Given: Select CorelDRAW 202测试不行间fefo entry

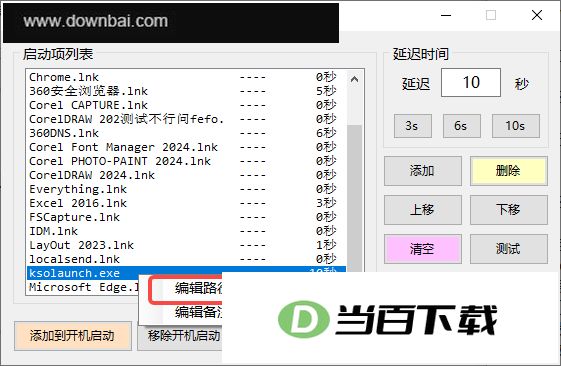Looking at the screenshot, I should (186, 119).
